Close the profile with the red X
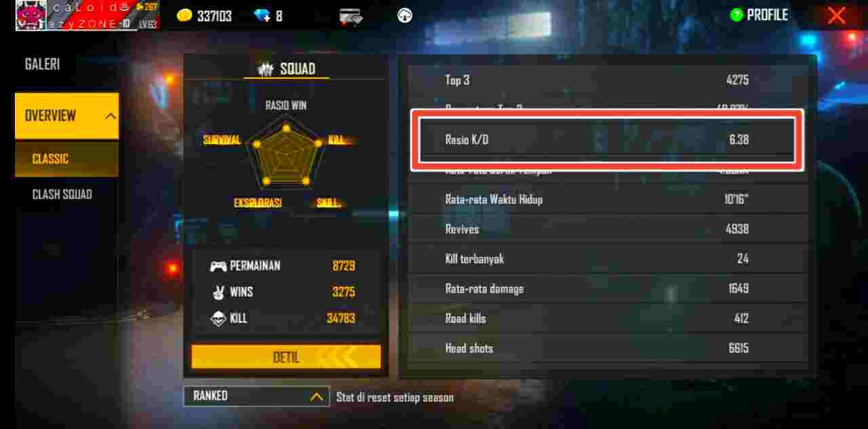Image resolution: width=868 pixels, height=429 pixels. click(837, 15)
